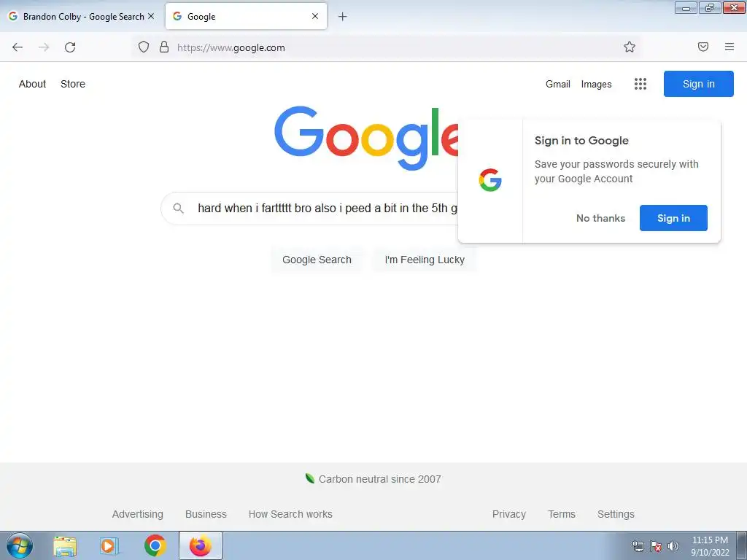Click the network tray icon
The width and height of the screenshot is (747, 560).
tap(638, 546)
